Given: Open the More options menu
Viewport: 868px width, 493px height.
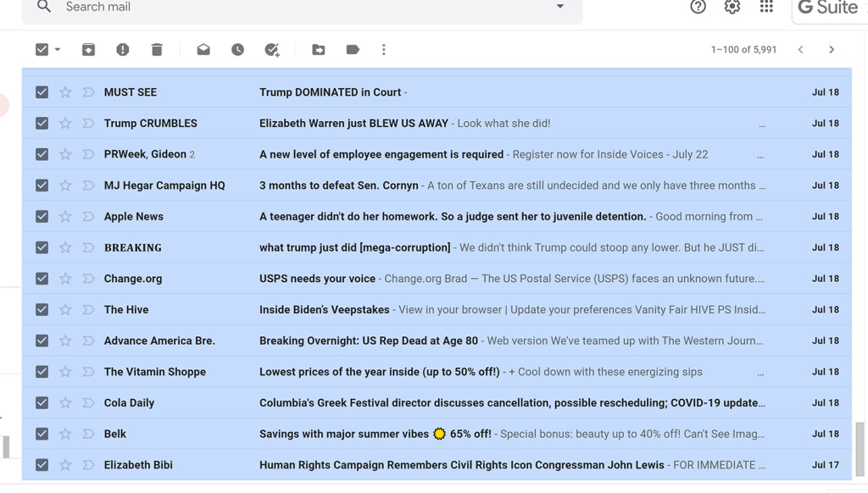Looking at the screenshot, I should point(384,50).
